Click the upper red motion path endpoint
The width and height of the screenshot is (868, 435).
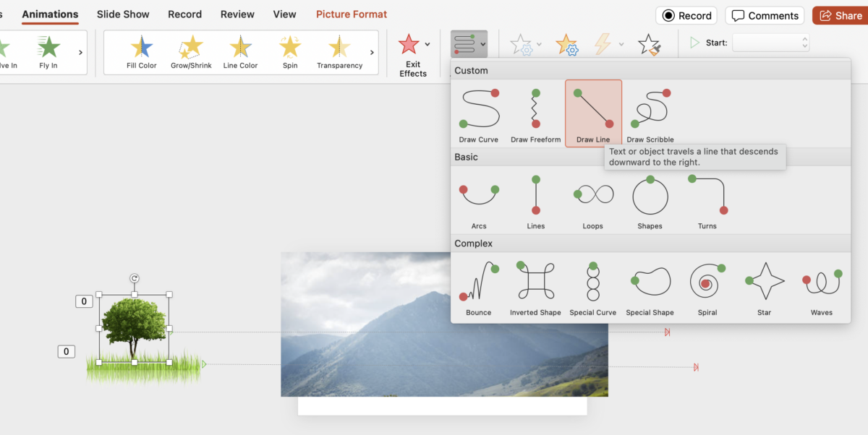(x=668, y=332)
